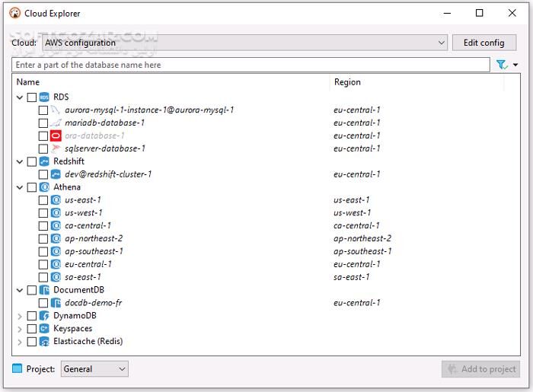Image resolution: width=533 pixels, height=392 pixels.
Task: Expand the DynamoDB tree node
Action: click(20, 316)
